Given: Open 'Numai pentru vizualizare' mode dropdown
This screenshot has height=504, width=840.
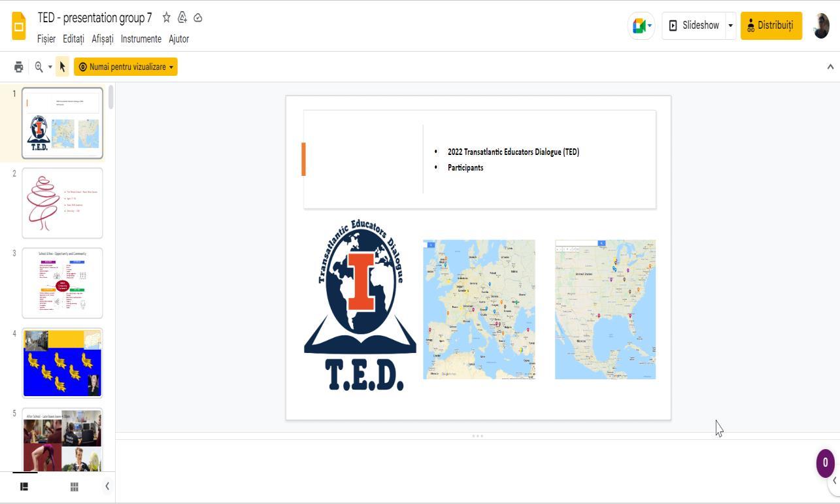Looking at the screenshot, I should pos(126,67).
